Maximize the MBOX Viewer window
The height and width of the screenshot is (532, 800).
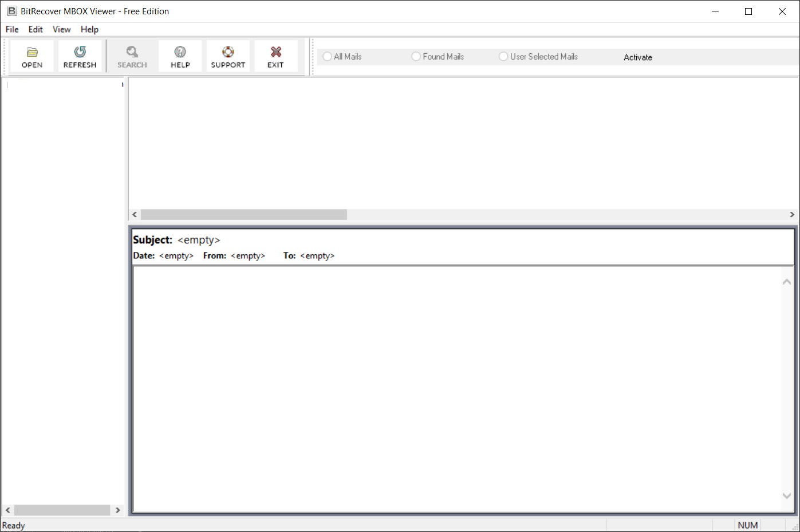pos(748,11)
